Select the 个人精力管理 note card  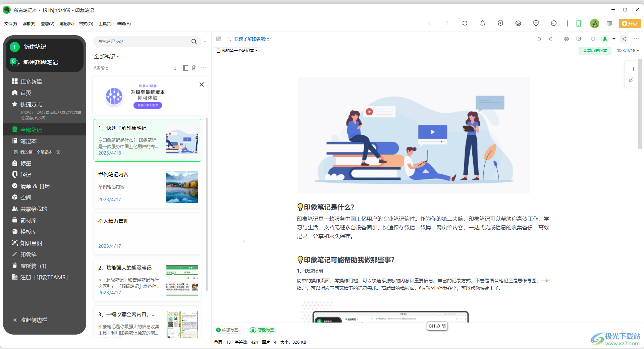pos(147,233)
